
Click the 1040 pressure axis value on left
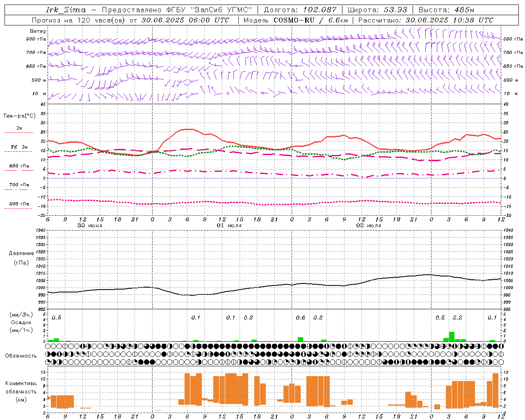point(40,231)
